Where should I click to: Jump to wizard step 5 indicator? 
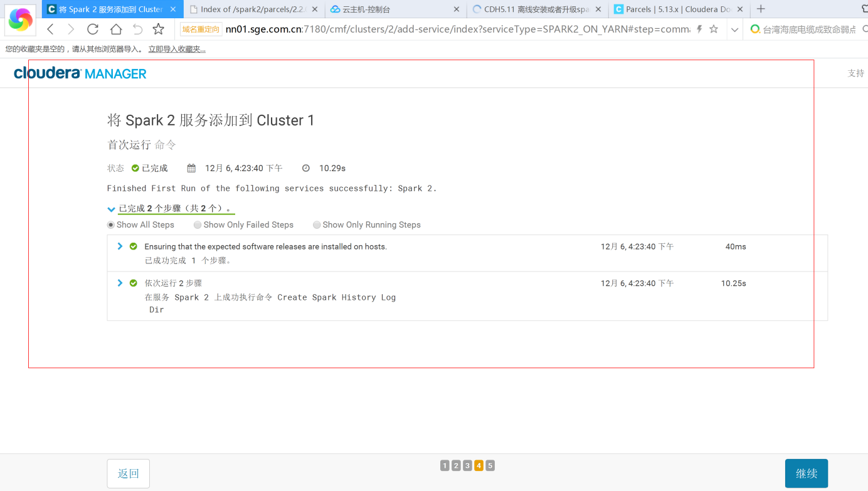coord(490,465)
